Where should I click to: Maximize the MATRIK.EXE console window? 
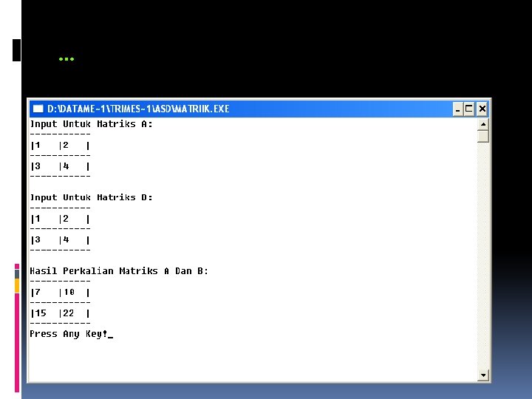469,109
